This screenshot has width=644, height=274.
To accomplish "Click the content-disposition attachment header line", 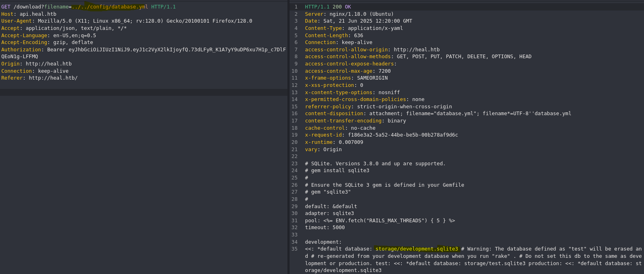I will pos(438,114).
